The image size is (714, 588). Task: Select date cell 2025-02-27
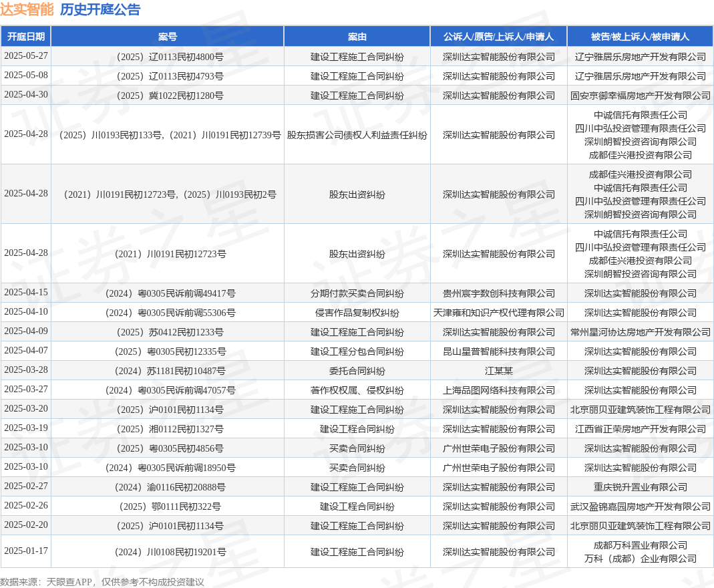pos(26,486)
